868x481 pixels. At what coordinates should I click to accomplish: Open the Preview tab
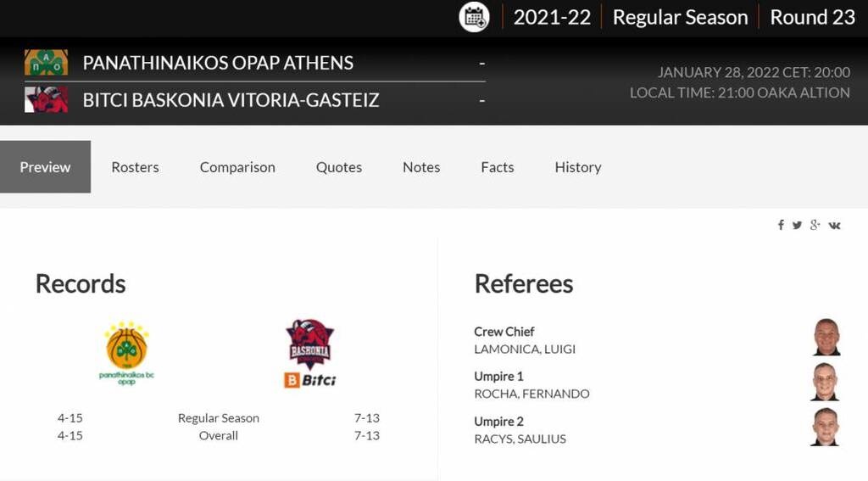[x=45, y=167]
